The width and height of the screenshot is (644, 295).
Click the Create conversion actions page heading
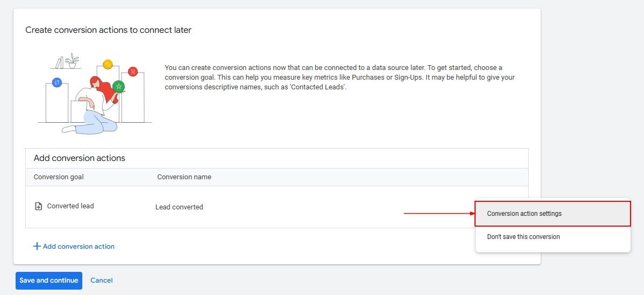pyautogui.click(x=108, y=30)
